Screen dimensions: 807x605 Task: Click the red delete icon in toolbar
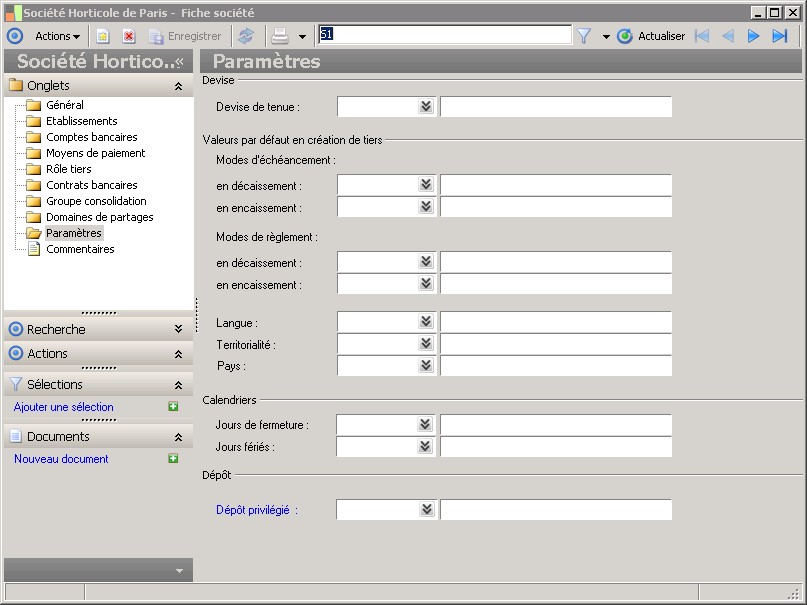tap(128, 36)
